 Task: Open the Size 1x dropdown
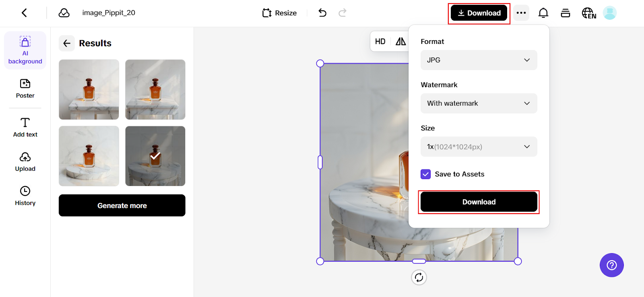479,147
